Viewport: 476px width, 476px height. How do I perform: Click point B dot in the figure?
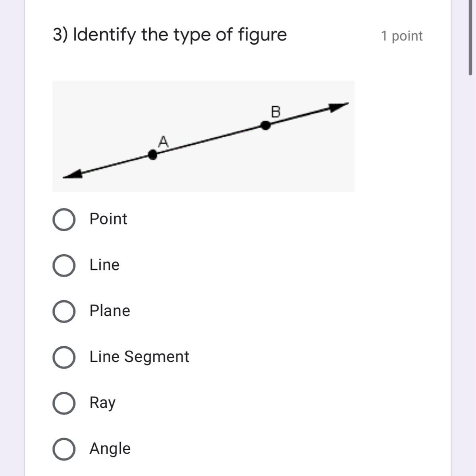pos(266,125)
